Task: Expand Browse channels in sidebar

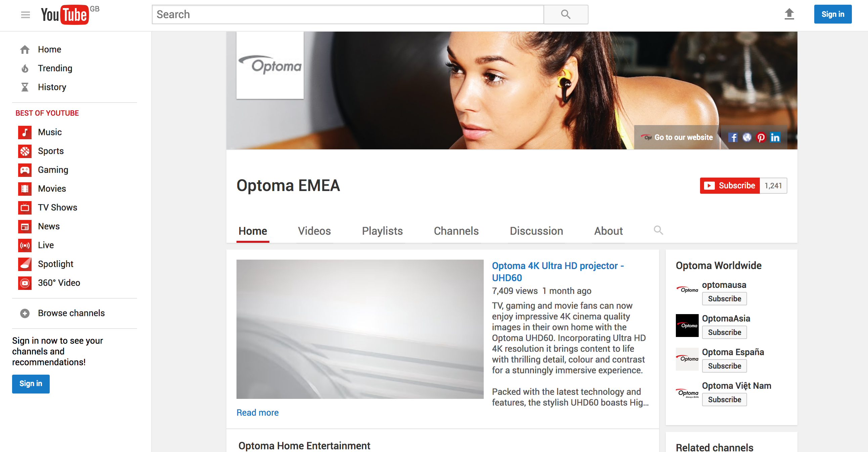Action: (x=71, y=313)
